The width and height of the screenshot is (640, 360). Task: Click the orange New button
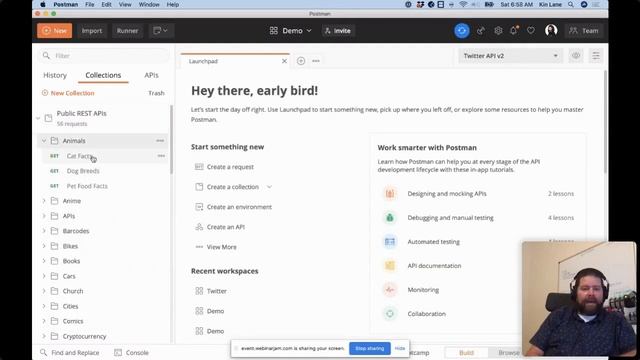click(54, 31)
